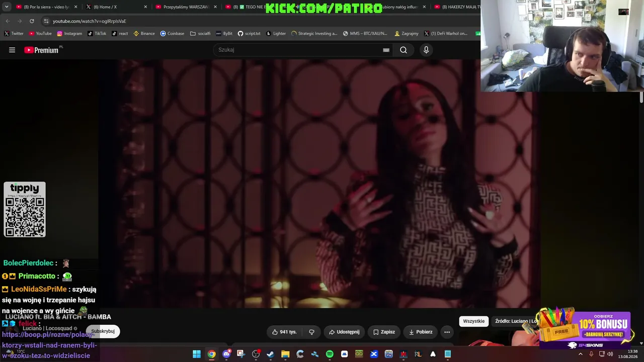Close the Por la sierra tab
The width and height of the screenshot is (644, 362).
[x=76, y=7]
